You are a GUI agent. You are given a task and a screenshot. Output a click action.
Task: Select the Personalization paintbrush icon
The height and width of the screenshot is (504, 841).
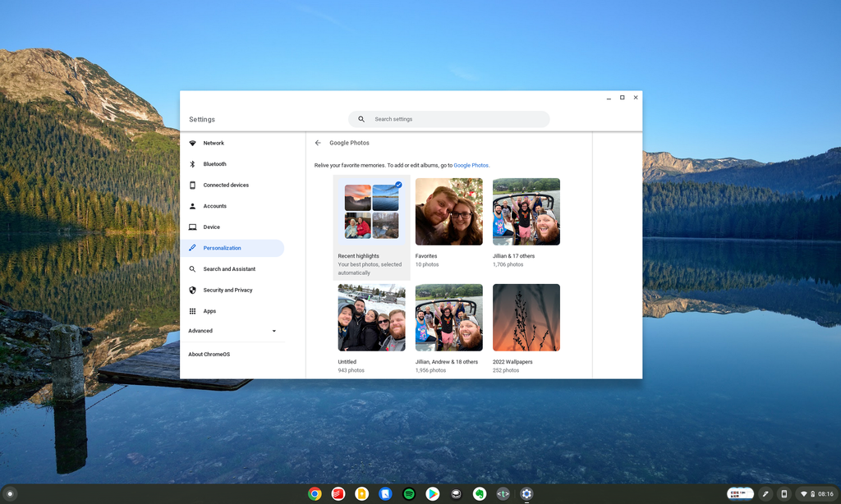pos(192,248)
